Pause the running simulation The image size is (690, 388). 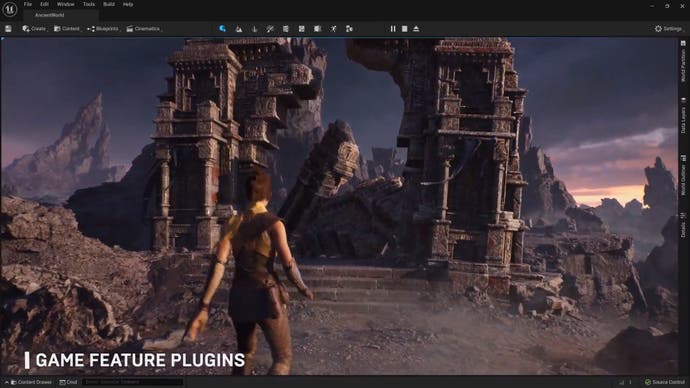[393, 29]
